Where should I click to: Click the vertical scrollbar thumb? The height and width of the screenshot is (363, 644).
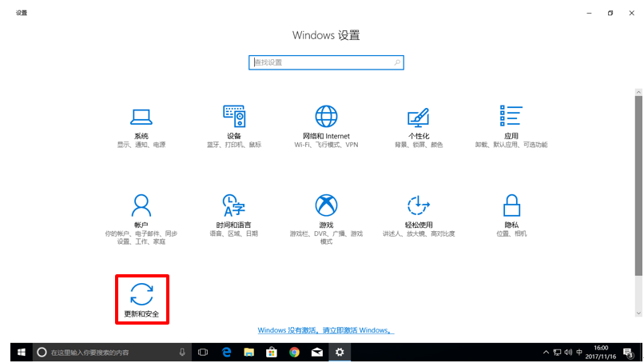(x=638, y=185)
